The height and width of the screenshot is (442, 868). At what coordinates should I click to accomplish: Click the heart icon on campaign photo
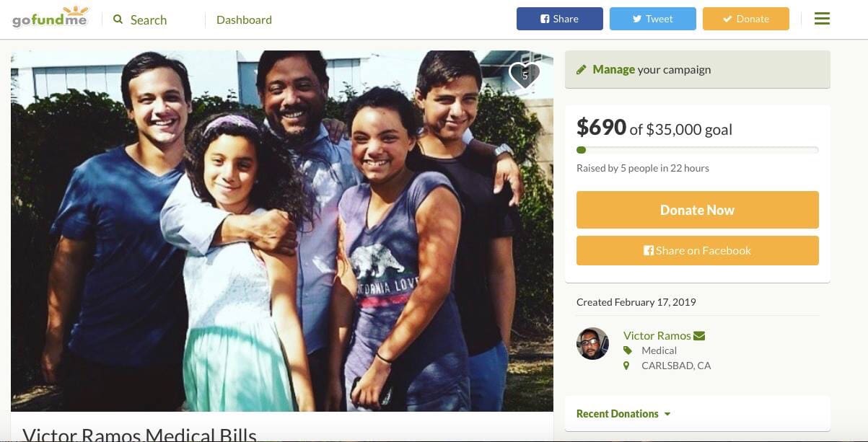pyautogui.click(x=525, y=75)
